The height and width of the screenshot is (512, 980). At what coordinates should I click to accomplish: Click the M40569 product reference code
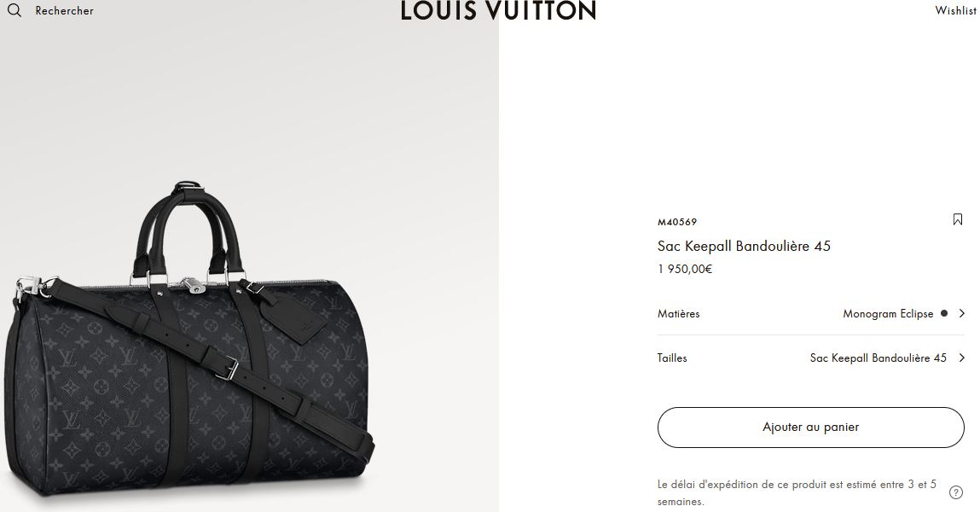coord(677,222)
